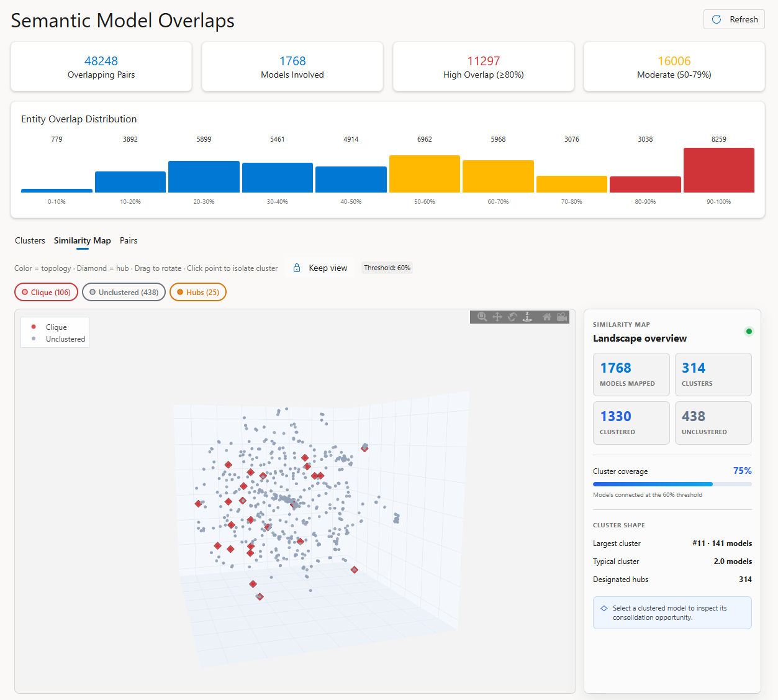Viewport: 778px width, 700px height.
Task: Click the diamond icon in the hint box
Action: coord(604,609)
